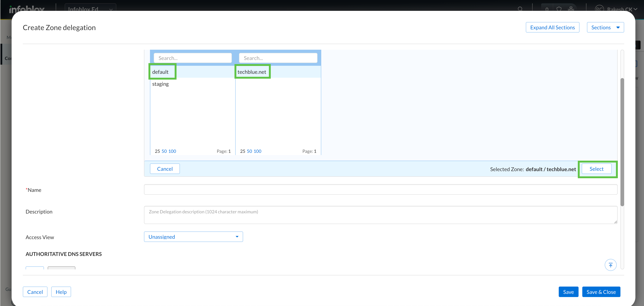Select the default view in list
This screenshot has height=306, width=644.
(160, 72)
